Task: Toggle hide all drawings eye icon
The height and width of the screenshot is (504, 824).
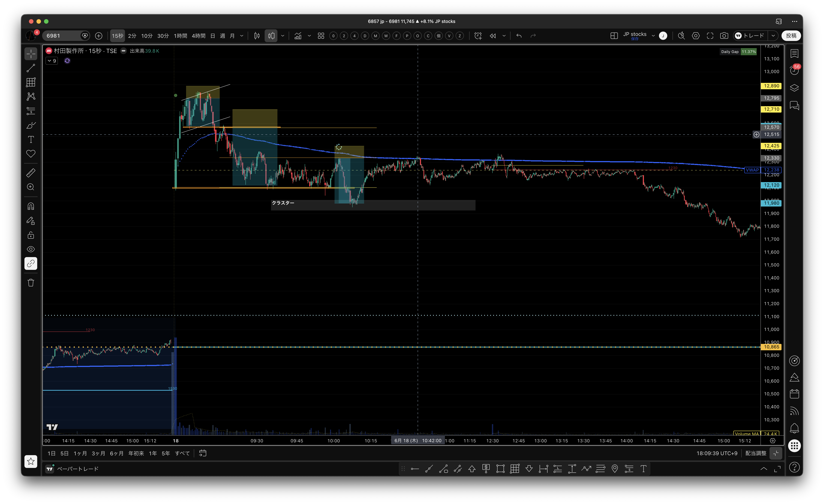Action: click(31, 250)
